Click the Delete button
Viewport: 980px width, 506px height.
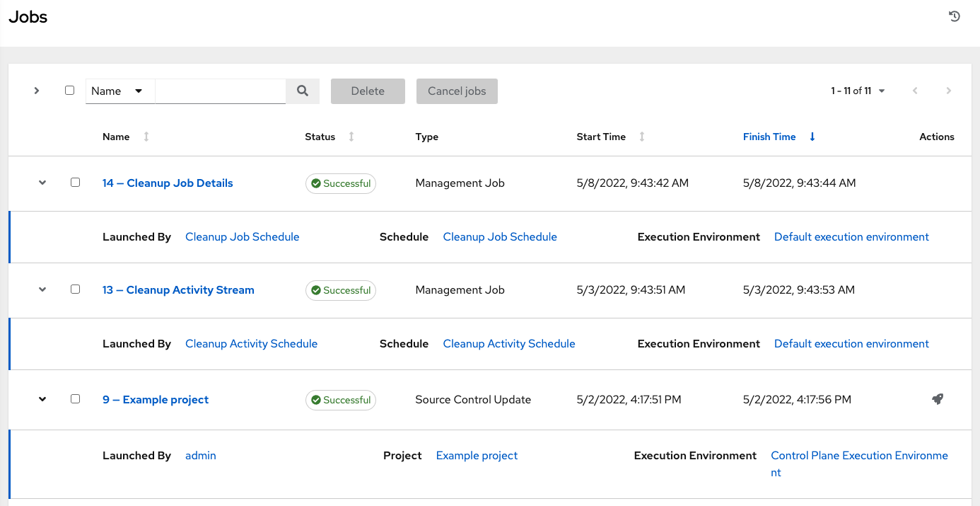368,91
